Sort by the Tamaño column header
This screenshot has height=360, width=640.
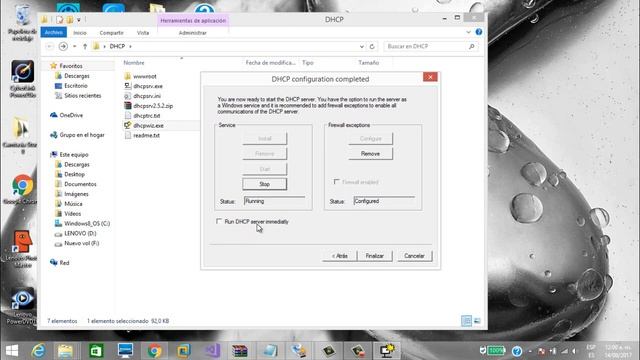[369, 63]
